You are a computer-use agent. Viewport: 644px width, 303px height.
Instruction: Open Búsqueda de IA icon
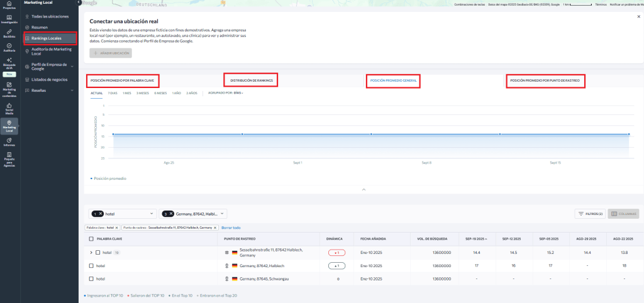(9, 62)
